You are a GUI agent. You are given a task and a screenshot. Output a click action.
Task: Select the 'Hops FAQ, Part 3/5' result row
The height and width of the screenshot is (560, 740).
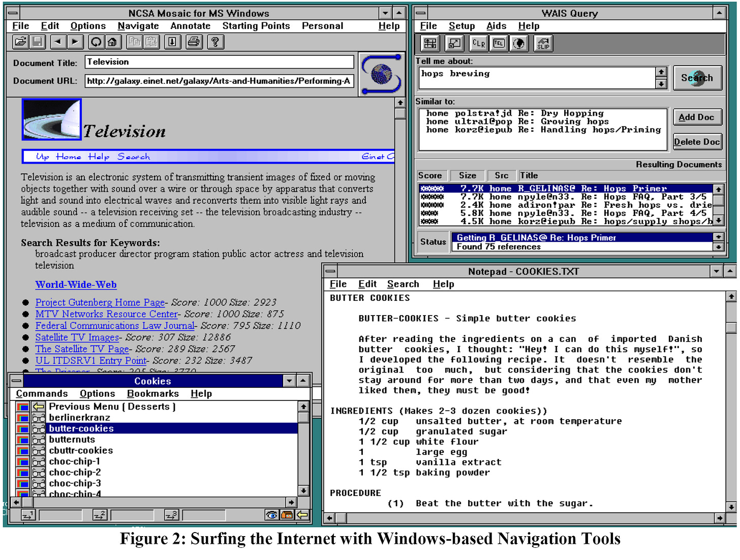point(566,197)
